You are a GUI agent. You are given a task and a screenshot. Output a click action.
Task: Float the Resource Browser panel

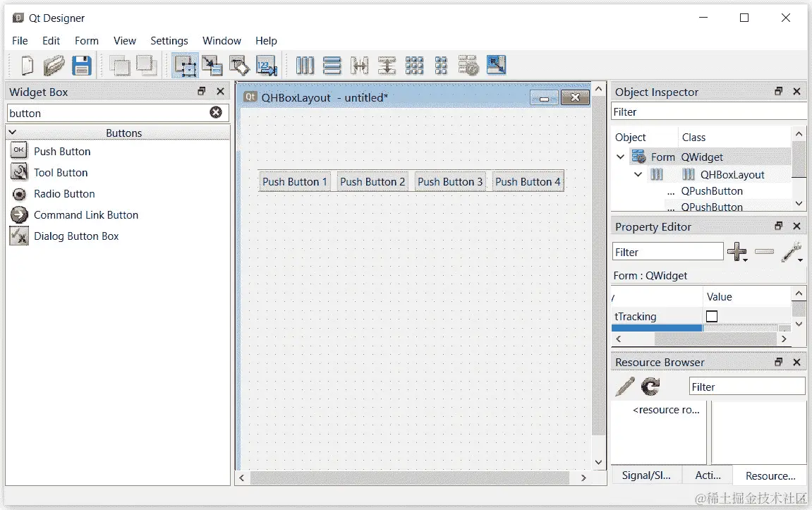(778, 362)
